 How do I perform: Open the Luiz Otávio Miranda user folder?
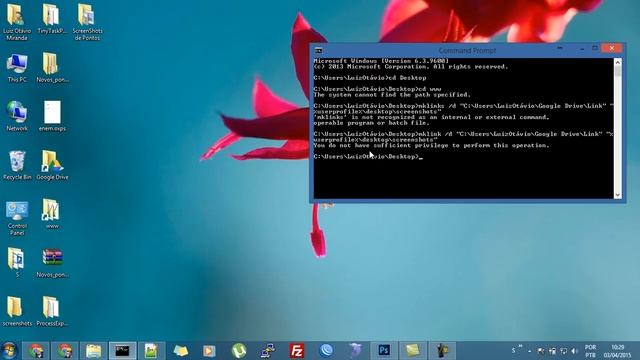pyautogui.click(x=16, y=22)
